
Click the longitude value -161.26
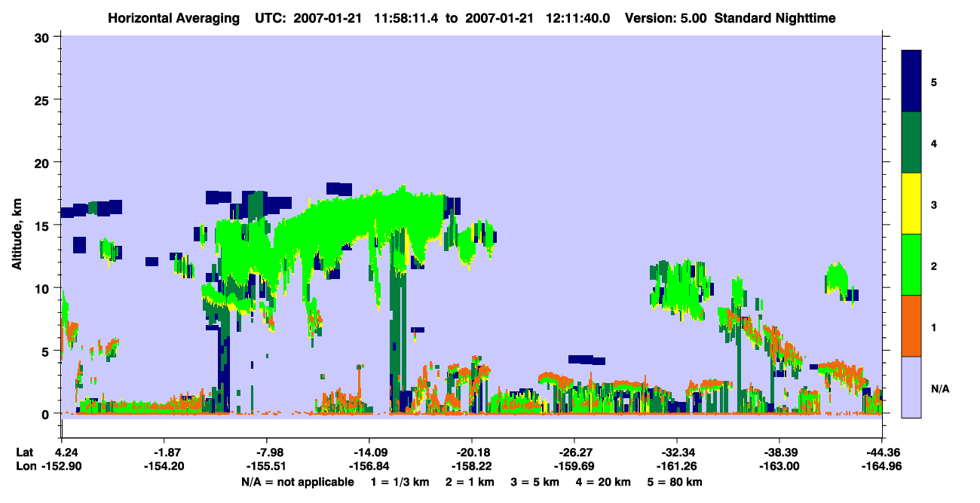(677, 467)
